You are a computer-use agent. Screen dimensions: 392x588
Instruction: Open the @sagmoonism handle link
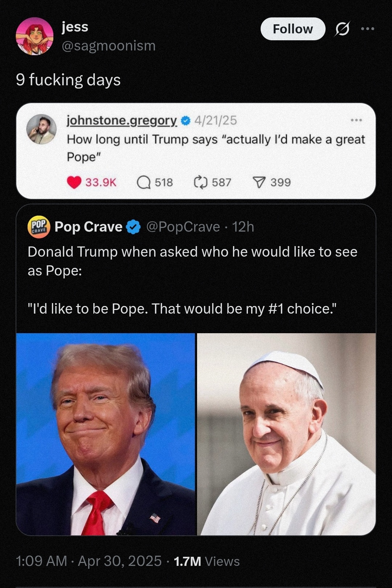(x=109, y=46)
